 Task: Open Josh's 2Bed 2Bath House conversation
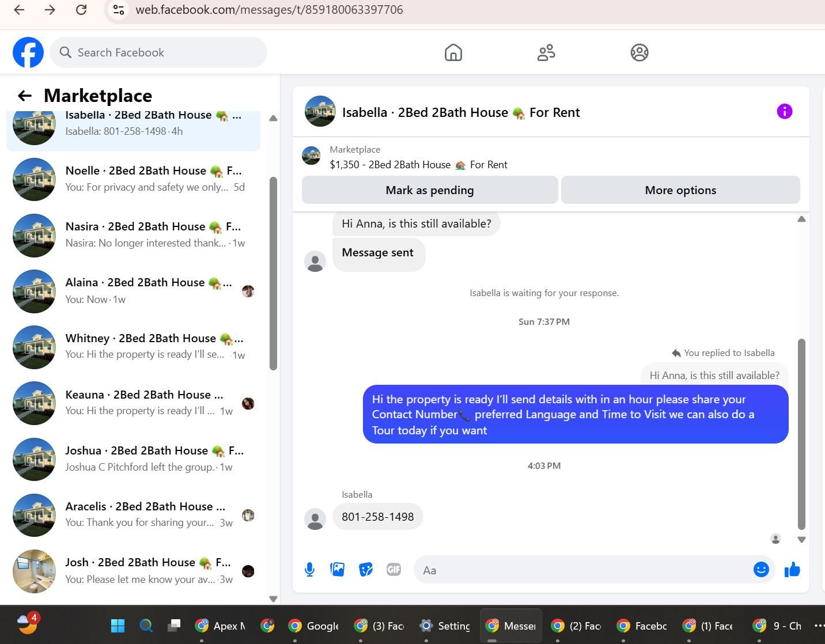click(134, 571)
